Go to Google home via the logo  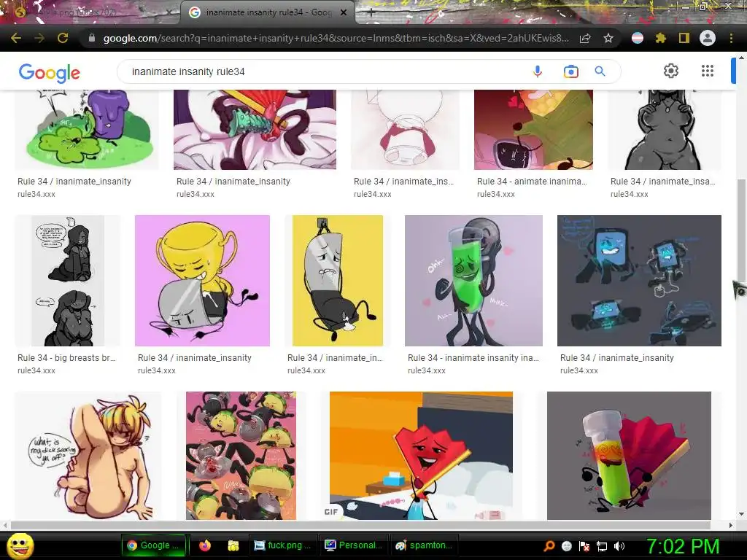[50, 73]
